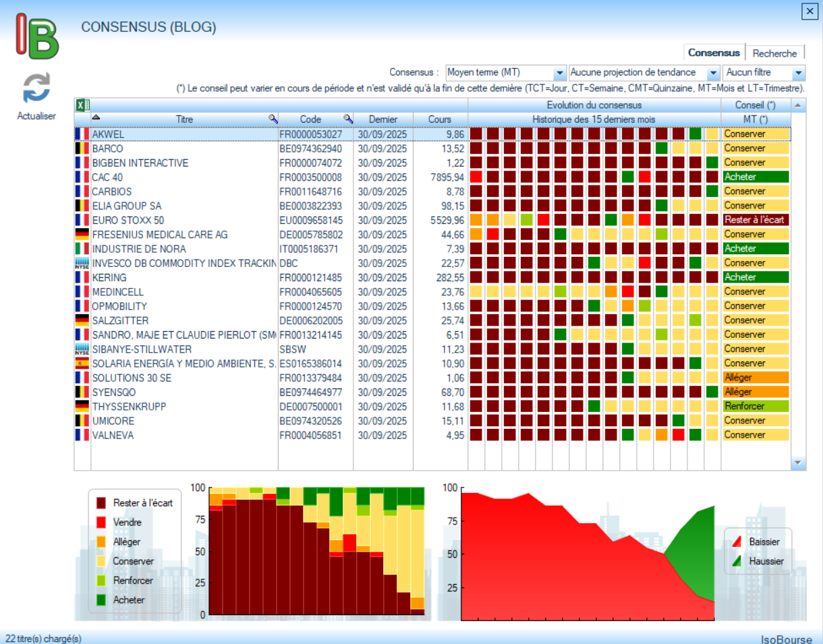Select the CAC 40 row title
This screenshot has width=823, height=644.
tap(107, 177)
